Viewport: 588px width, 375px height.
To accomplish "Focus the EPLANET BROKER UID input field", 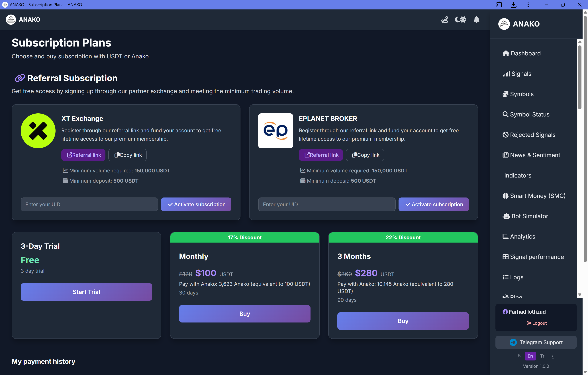I will pyautogui.click(x=327, y=204).
